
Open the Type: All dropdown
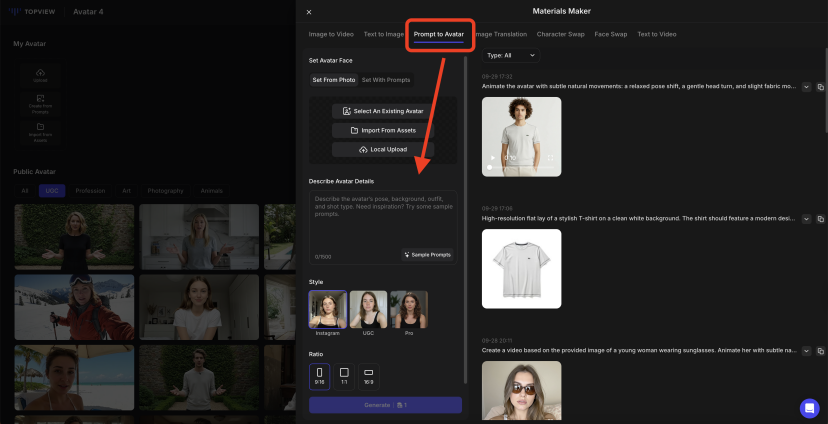(x=511, y=55)
